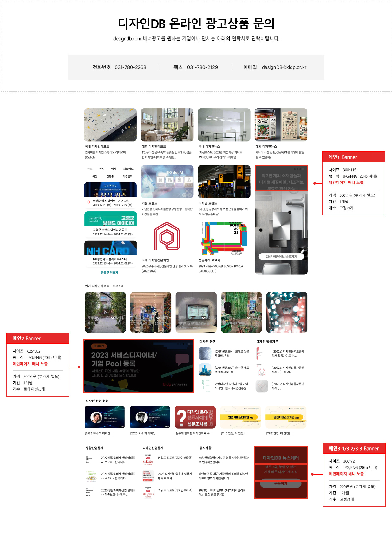Open the 2021년 디자인법률자문단 사례집 icon
This screenshot has width=392, height=555.
(262, 386)
